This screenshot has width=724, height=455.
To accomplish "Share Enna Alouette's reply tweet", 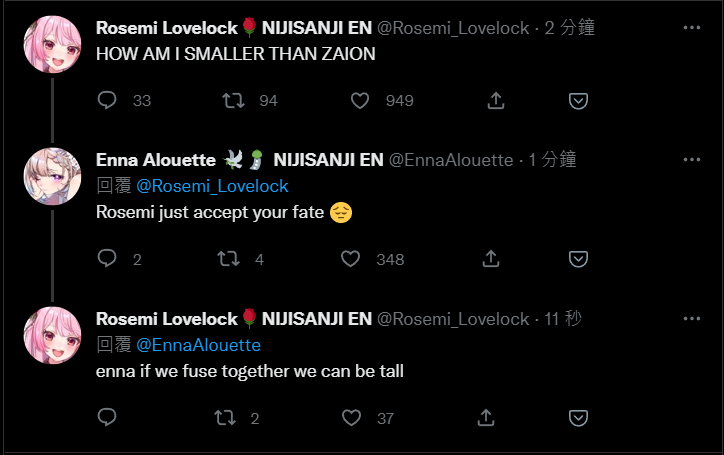I will 491,259.
